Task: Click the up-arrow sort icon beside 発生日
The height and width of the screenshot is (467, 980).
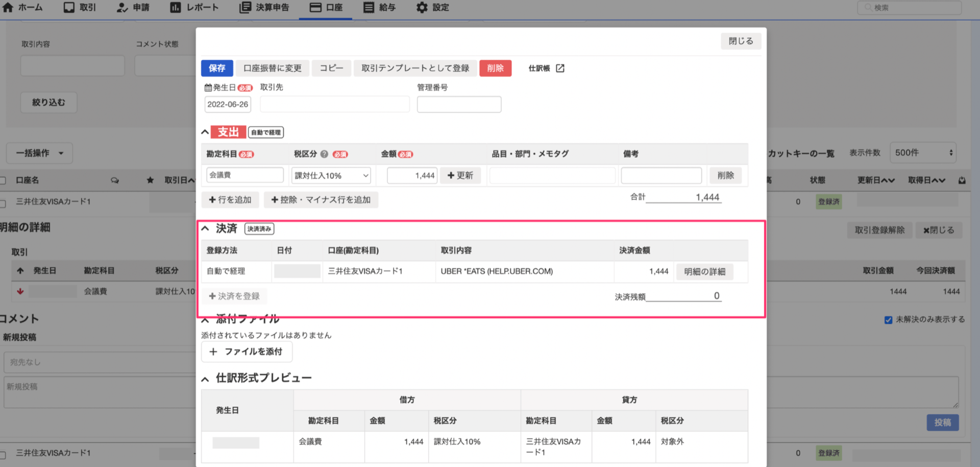Action: tap(20, 271)
